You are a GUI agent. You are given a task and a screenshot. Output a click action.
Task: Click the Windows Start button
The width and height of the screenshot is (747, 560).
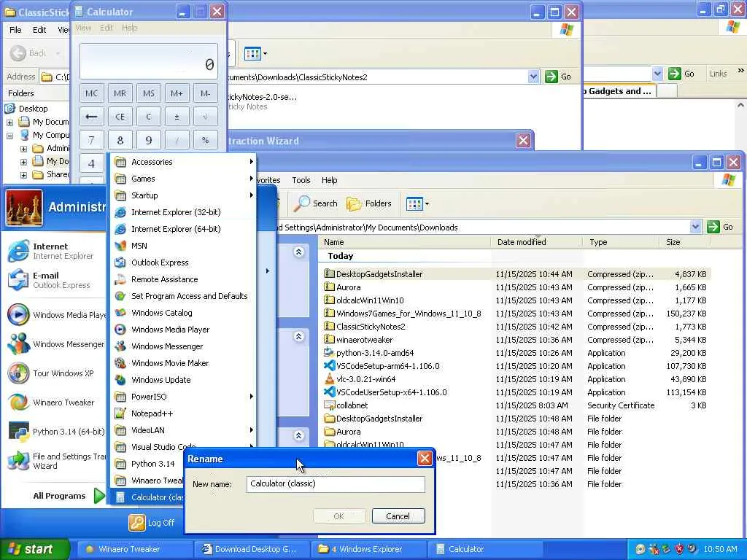click(x=34, y=549)
